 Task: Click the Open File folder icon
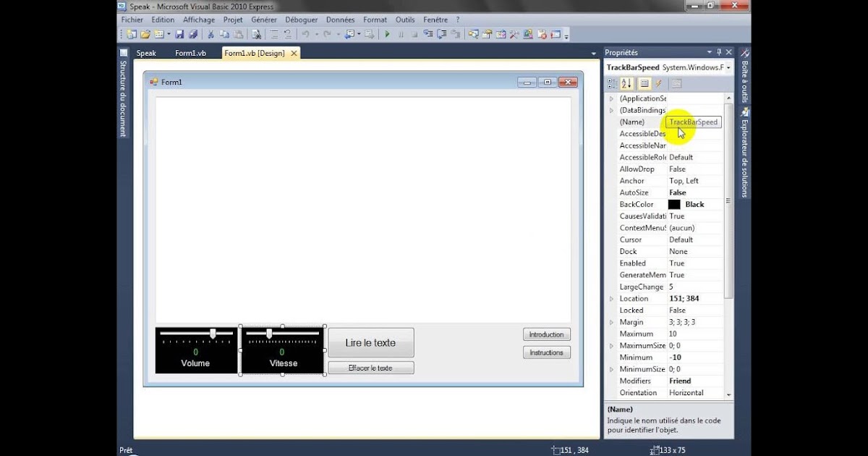coord(145,34)
